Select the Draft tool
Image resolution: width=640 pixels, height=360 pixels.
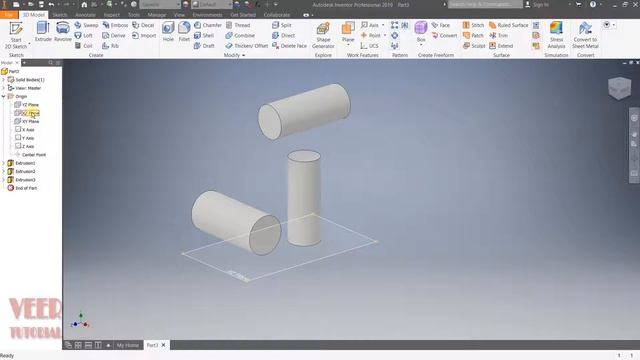click(204, 46)
